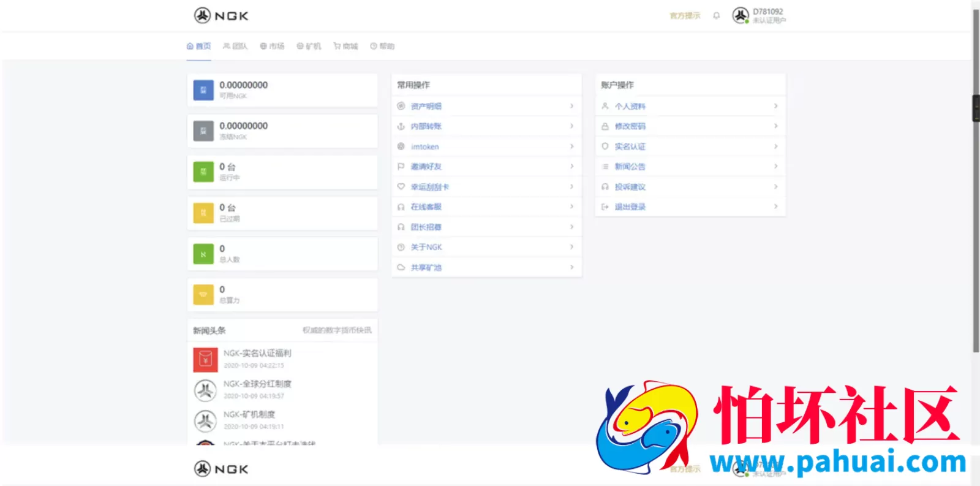Image resolution: width=980 pixels, height=486 pixels.
Task: Click the 新闻头条 heading text
Action: pos(209,330)
